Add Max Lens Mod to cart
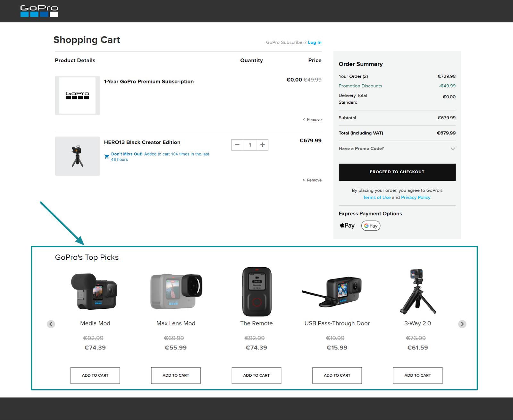513x420 pixels. pos(176,375)
